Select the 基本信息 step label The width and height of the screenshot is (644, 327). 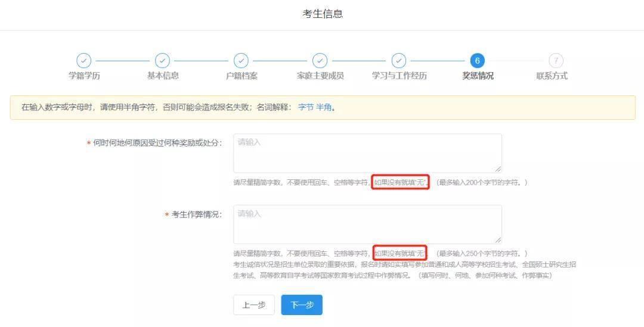[x=163, y=76]
